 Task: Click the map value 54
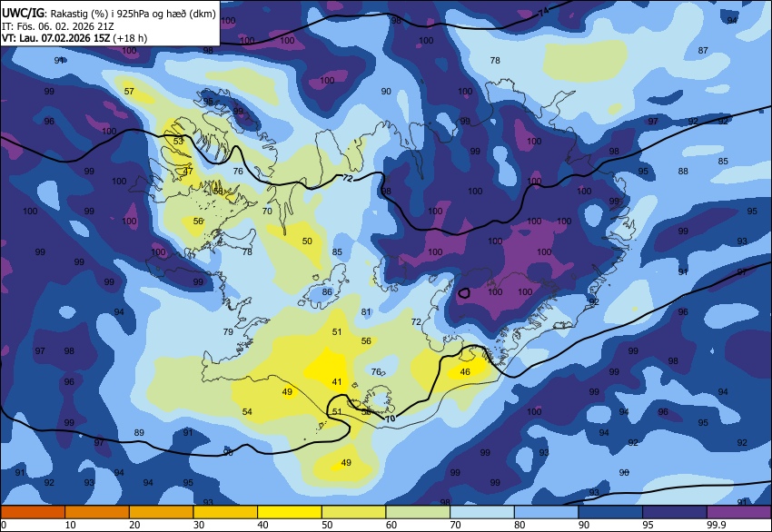coord(247,411)
